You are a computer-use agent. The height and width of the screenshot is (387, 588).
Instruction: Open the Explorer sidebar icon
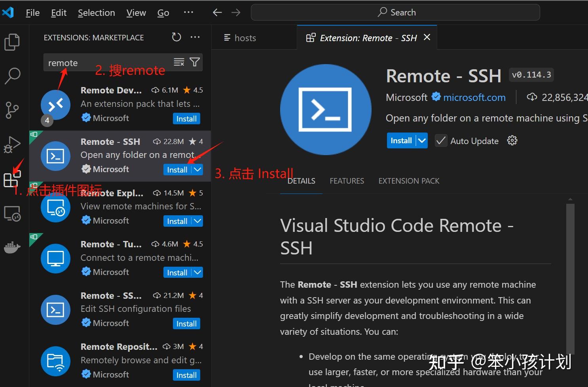(12, 42)
